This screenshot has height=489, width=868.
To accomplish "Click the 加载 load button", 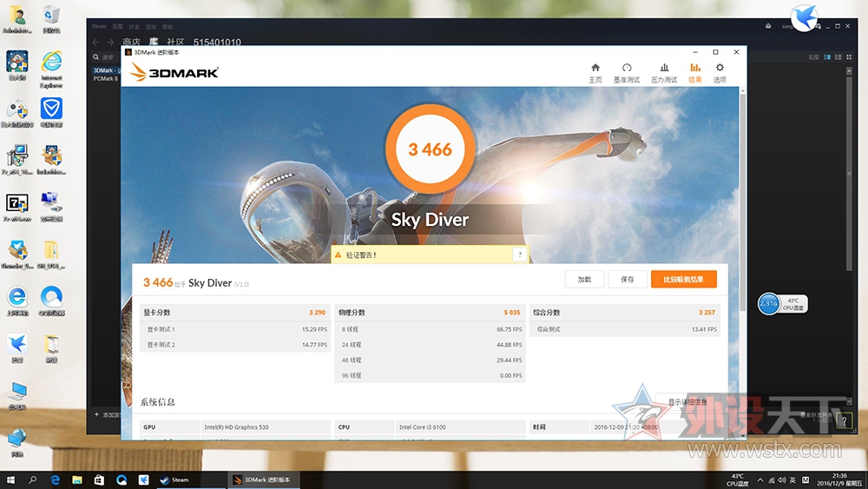I will [584, 279].
